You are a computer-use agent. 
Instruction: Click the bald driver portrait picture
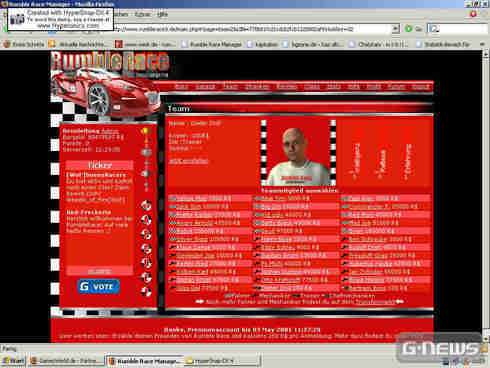pos(298,153)
